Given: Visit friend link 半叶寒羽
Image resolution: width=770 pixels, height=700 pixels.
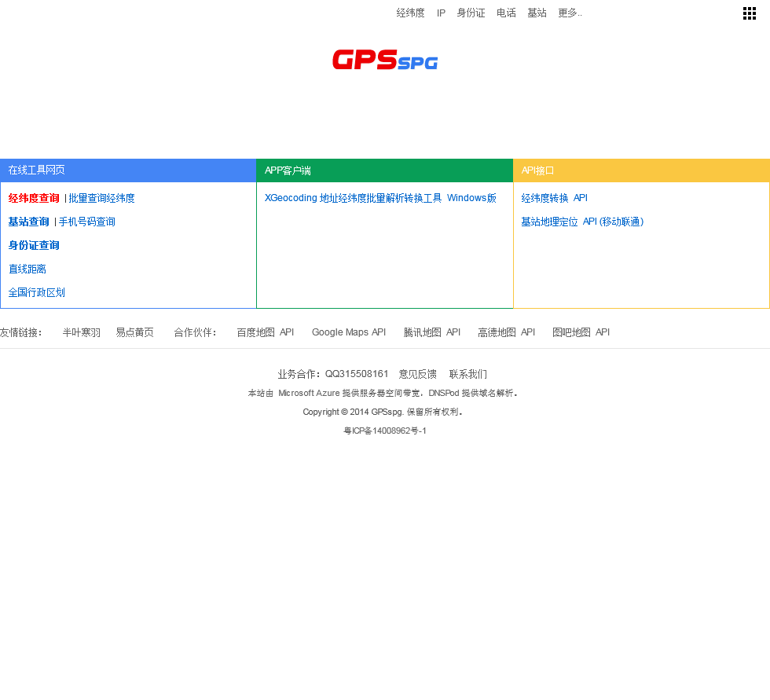Looking at the screenshot, I should point(82,332).
